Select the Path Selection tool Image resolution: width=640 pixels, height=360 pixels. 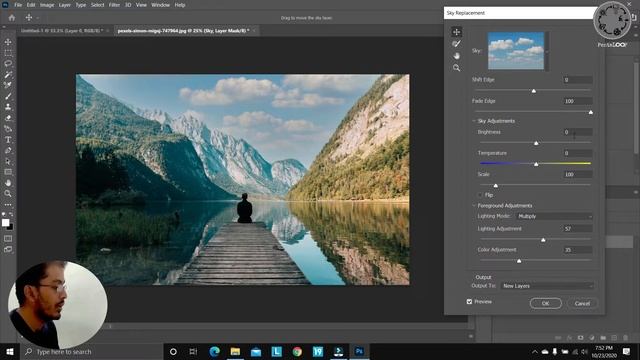pyautogui.click(x=8, y=161)
